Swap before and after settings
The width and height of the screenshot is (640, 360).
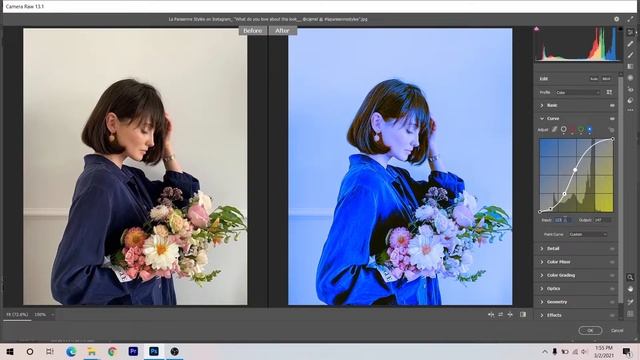[x=500, y=315]
